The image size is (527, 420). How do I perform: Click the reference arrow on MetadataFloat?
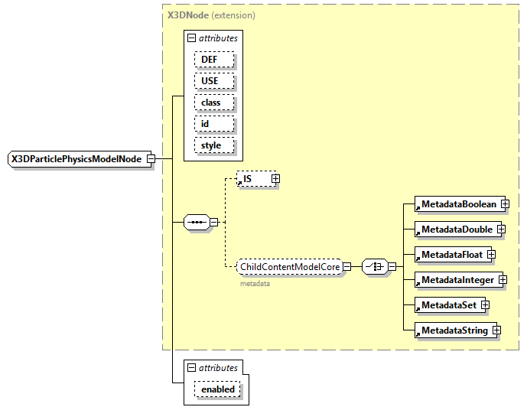pyautogui.click(x=418, y=259)
